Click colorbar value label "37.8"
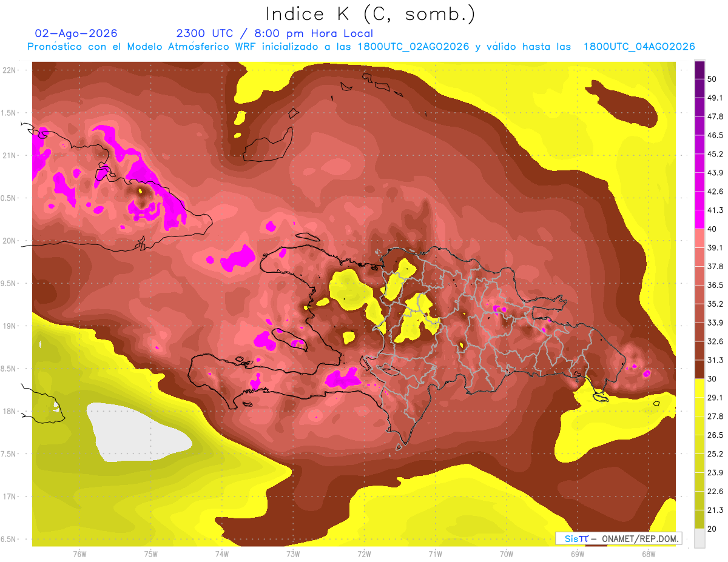This screenshot has height=562, width=728. pos(715,267)
